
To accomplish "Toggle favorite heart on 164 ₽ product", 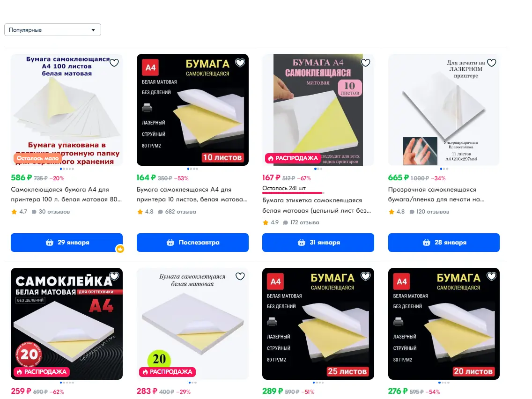I will tap(240, 63).
